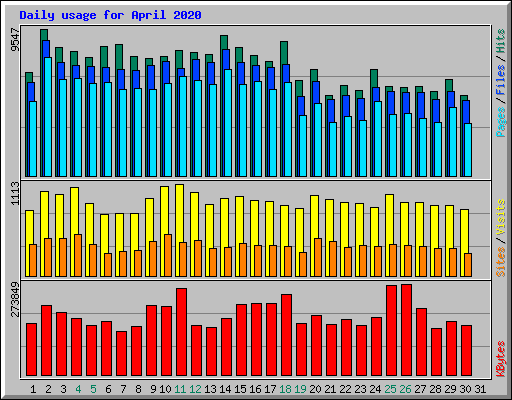
Task: Click the cyan pages bar for day 18
Action: (288, 129)
